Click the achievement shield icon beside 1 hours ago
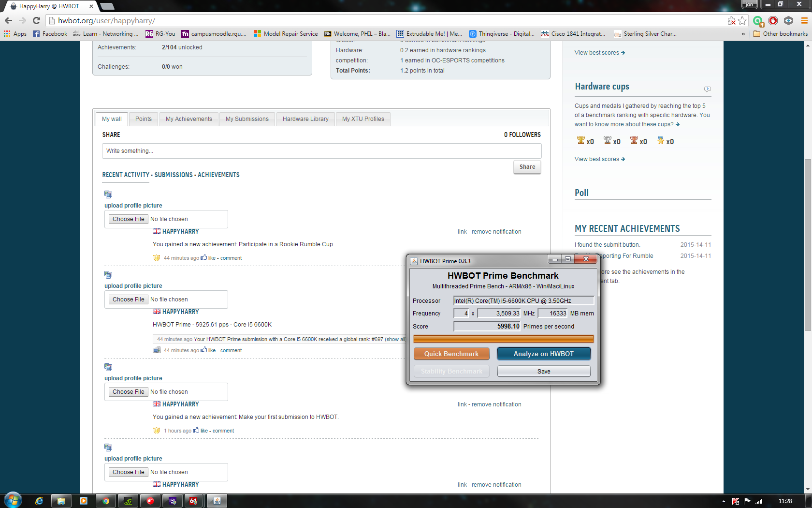Image resolution: width=812 pixels, height=508 pixels. tap(157, 431)
